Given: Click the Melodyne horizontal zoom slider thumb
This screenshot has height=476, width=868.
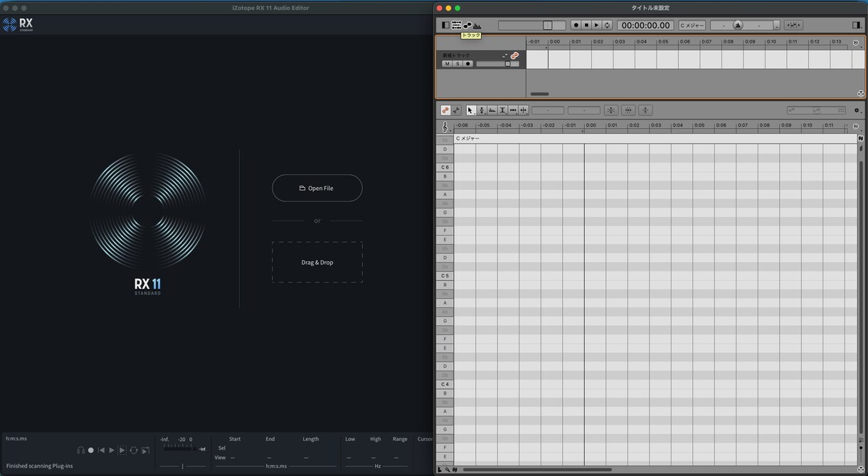Looking at the screenshot, I should tap(547, 25).
